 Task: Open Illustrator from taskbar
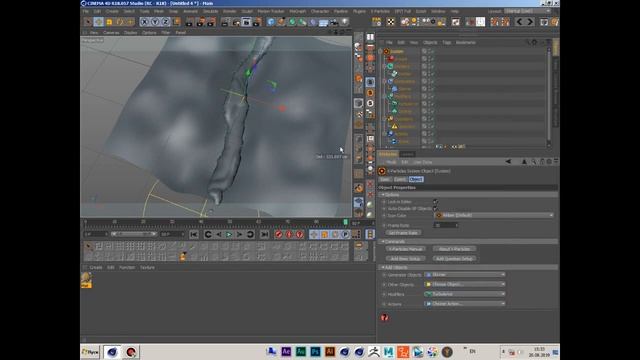point(330,352)
